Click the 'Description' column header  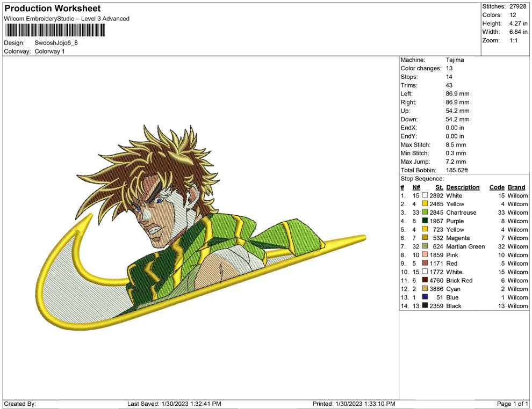point(463,187)
